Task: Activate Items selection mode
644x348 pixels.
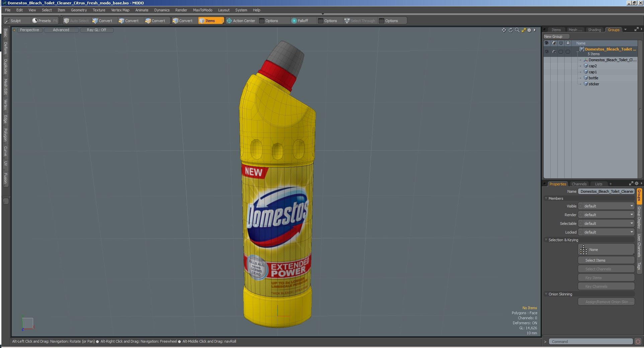Action: pyautogui.click(x=211, y=21)
